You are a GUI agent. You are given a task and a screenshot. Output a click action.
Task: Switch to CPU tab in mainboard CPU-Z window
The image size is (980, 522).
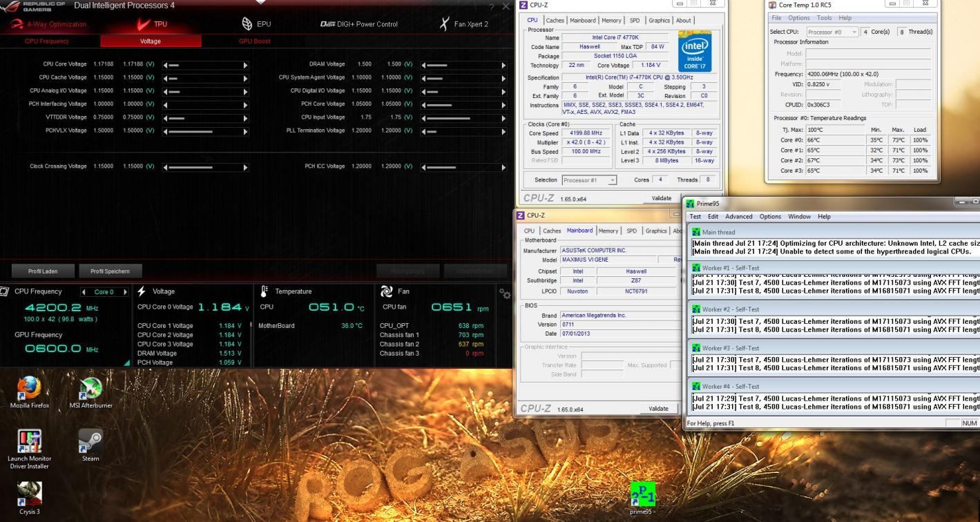pos(529,231)
